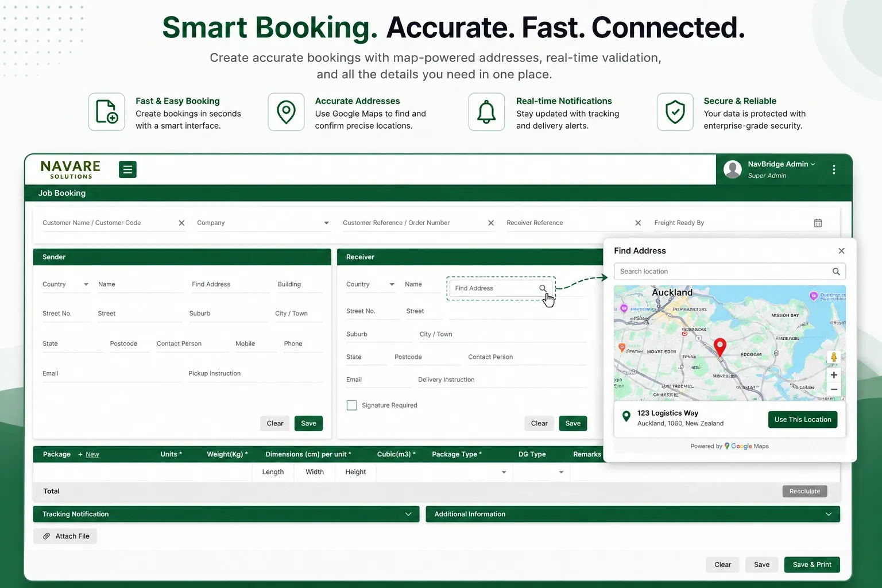The image size is (882, 588).
Task: Click the 123 Logistics Way address text
Action: pyautogui.click(x=668, y=413)
